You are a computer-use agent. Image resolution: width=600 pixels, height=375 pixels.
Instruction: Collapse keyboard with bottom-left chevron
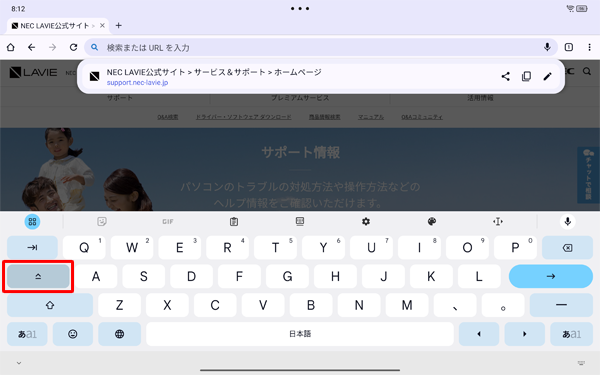tap(19, 363)
